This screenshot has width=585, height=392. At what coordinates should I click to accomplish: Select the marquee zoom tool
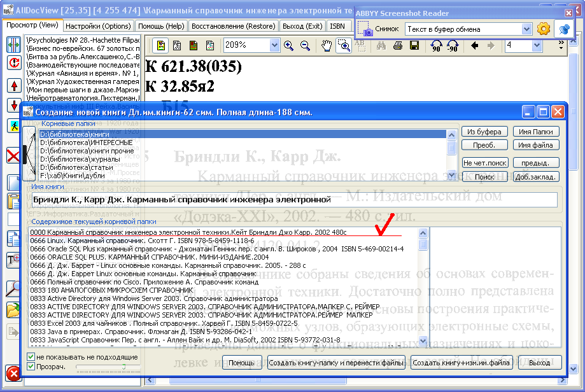pos(344,46)
